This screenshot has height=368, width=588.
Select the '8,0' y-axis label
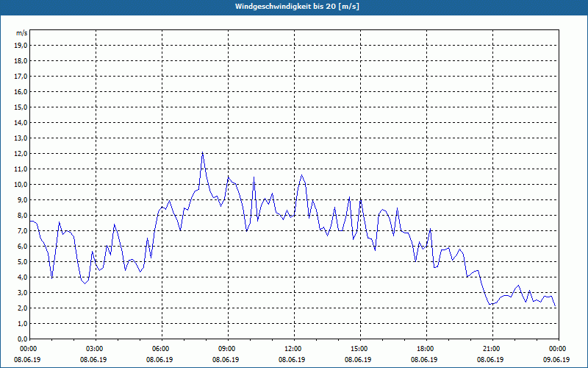23,215
